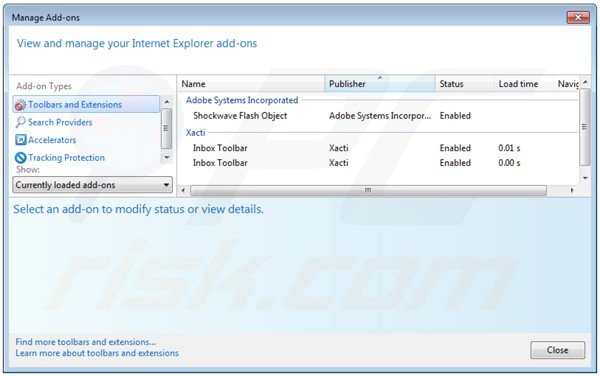Open the Currently loaded add-ons dropdown
This screenshot has height=376, width=600.
pyautogui.click(x=93, y=185)
